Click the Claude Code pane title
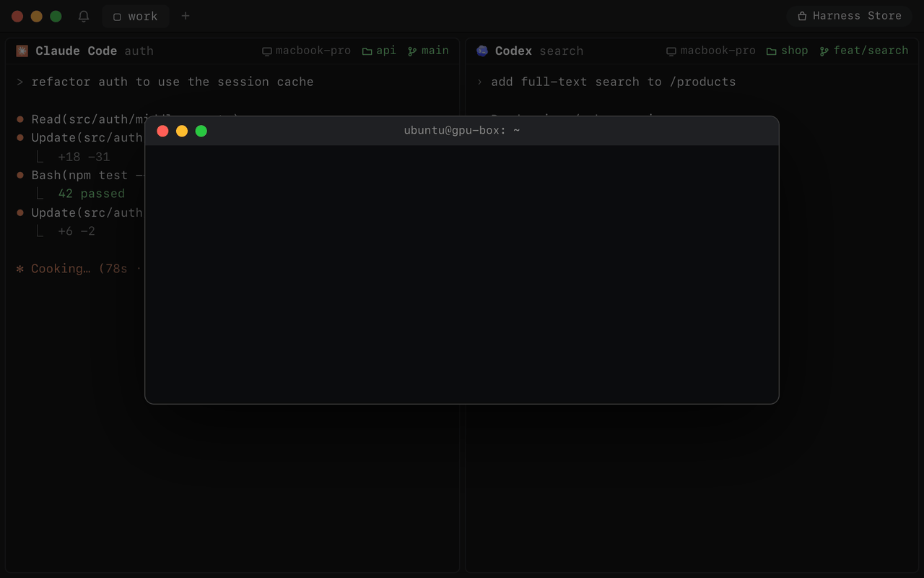The height and width of the screenshot is (578, 924). pos(76,51)
